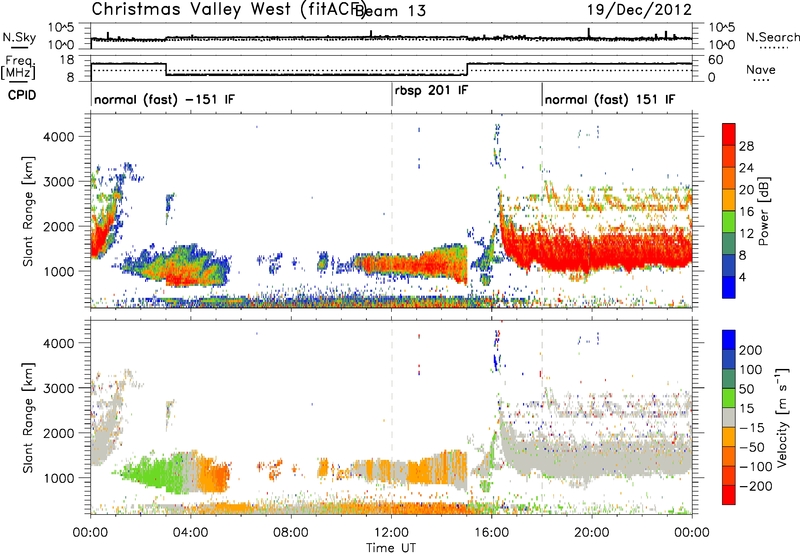Viewport: 800px width, 554px height.
Task: Click the '08:00' time axis label
Action: pos(291,533)
